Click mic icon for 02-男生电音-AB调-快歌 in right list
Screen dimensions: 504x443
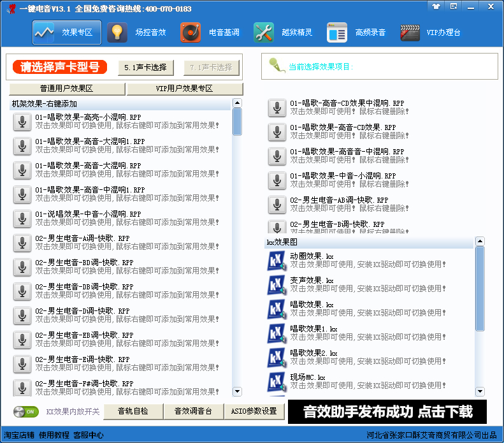[277, 205]
